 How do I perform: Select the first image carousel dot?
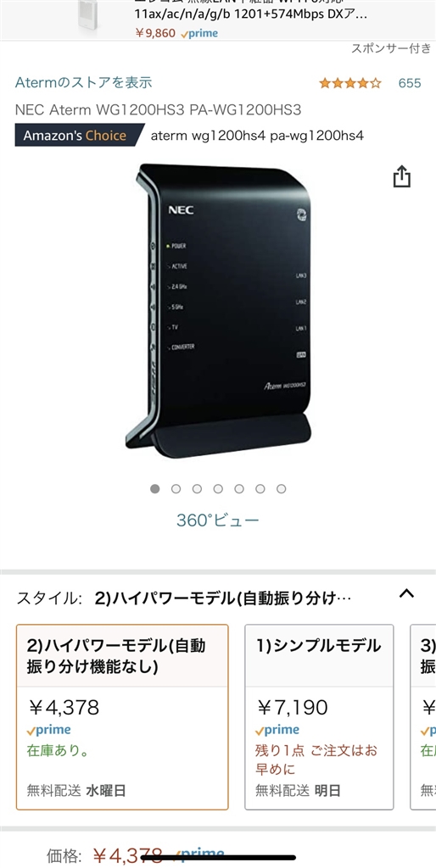click(x=155, y=489)
